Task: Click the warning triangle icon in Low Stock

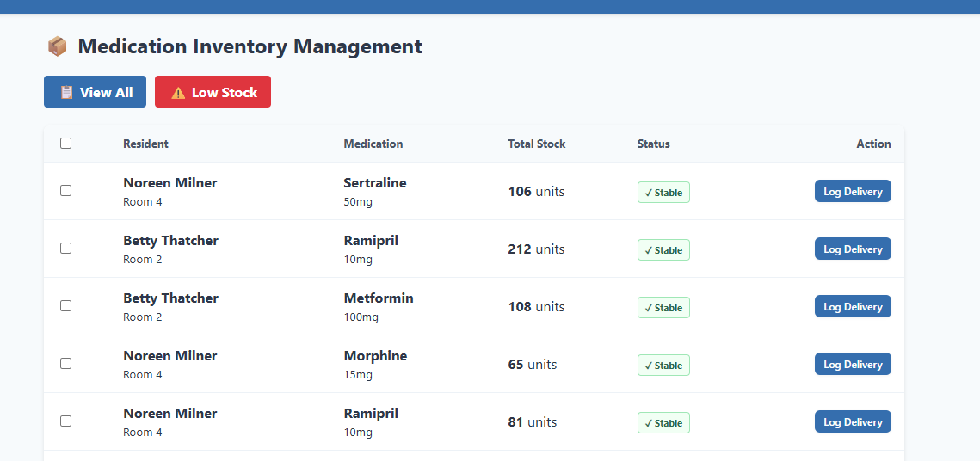Action: 178,92
